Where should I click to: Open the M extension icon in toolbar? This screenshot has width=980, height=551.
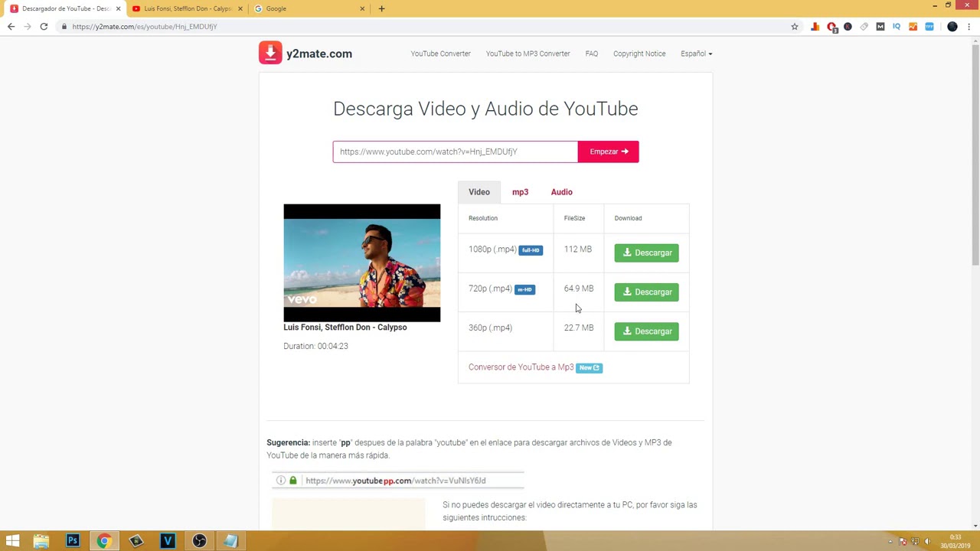880,27
